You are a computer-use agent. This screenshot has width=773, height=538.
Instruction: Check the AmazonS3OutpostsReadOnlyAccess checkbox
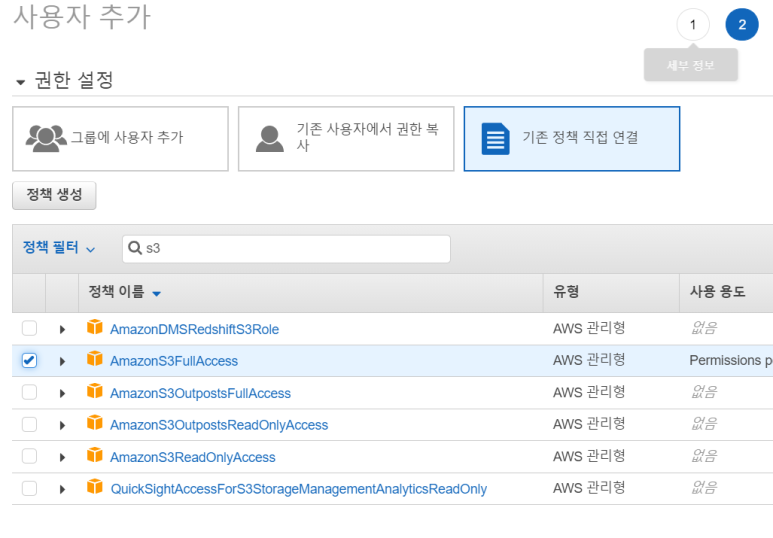(30, 425)
